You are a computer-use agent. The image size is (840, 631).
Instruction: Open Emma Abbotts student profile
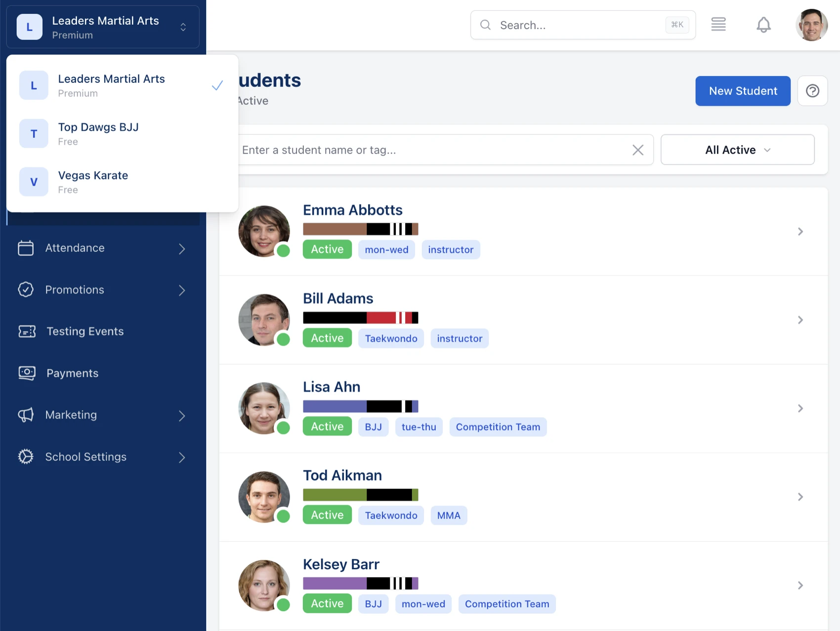click(x=352, y=210)
